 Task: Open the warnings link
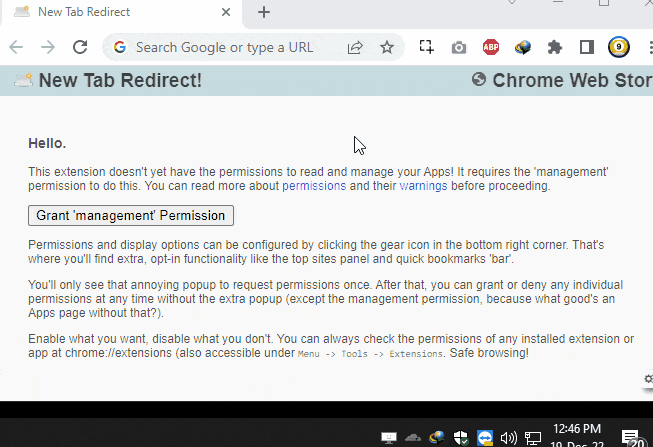(423, 186)
